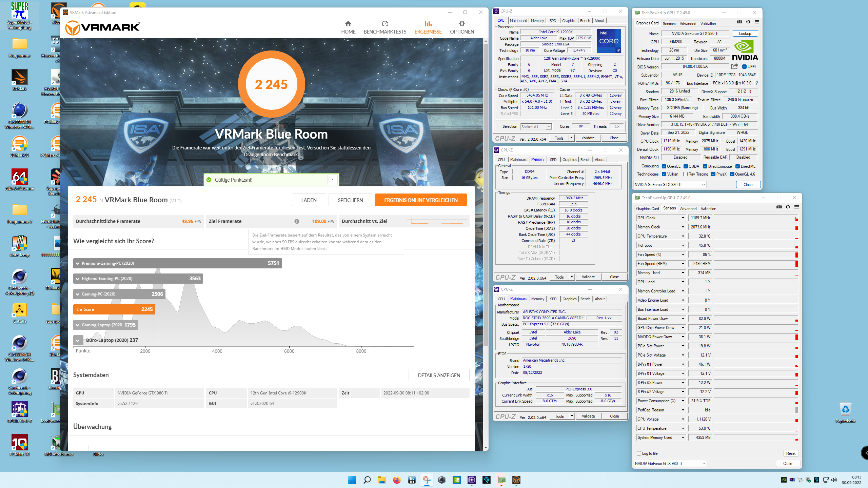Toggle PhysX checkbox in GPU-Z
Screen dimensions: 868x488
[x=713, y=174]
